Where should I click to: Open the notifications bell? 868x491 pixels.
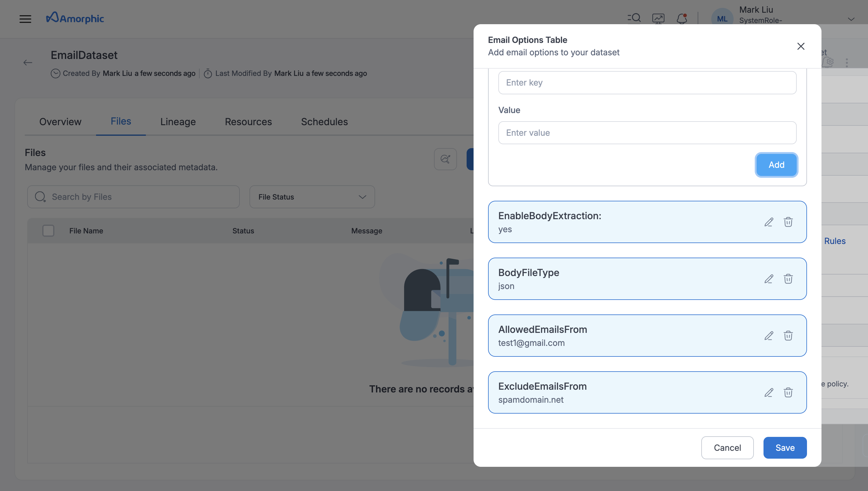[x=682, y=19]
